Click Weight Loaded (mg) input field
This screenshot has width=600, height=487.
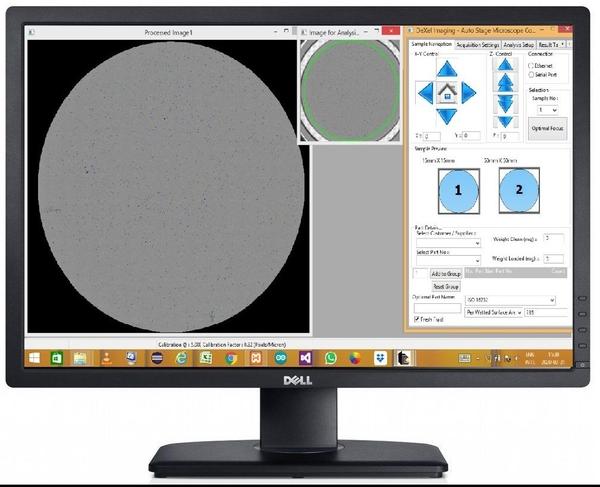click(x=554, y=259)
